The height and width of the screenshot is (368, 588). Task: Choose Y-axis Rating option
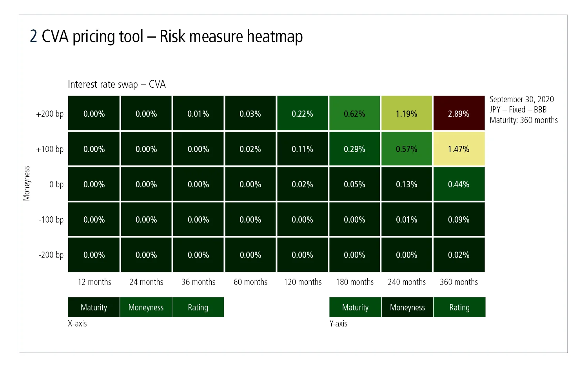(x=459, y=307)
